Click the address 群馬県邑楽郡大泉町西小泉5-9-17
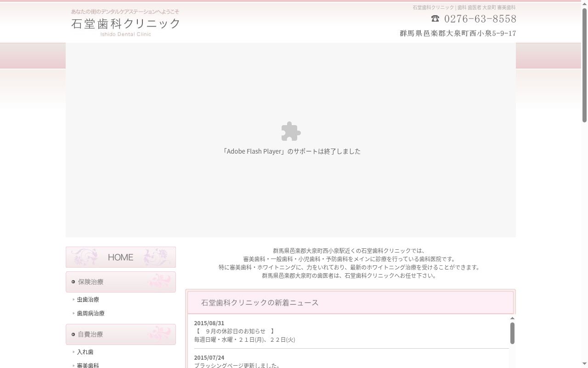The height and width of the screenshot is (368, 588). pos(458,34)
